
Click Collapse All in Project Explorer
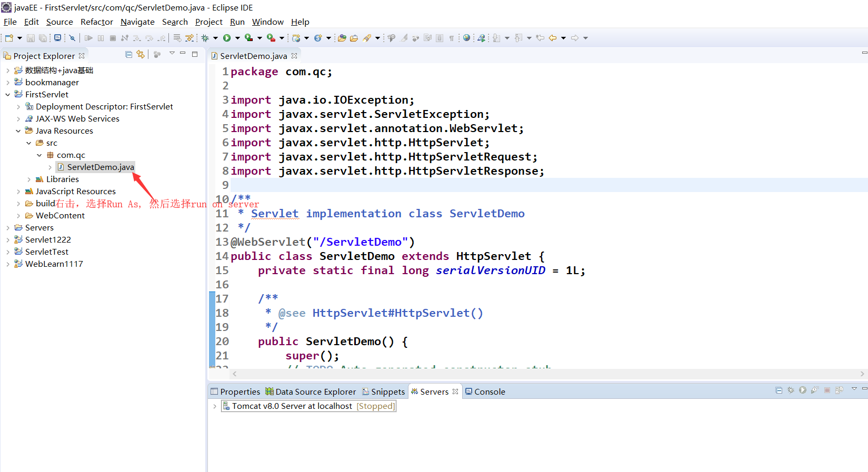(129, 54)
